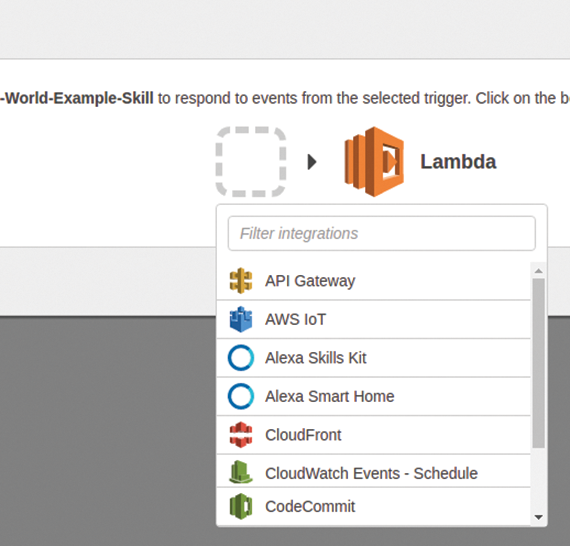Click the green CodeCommit icon

(241, 506)
